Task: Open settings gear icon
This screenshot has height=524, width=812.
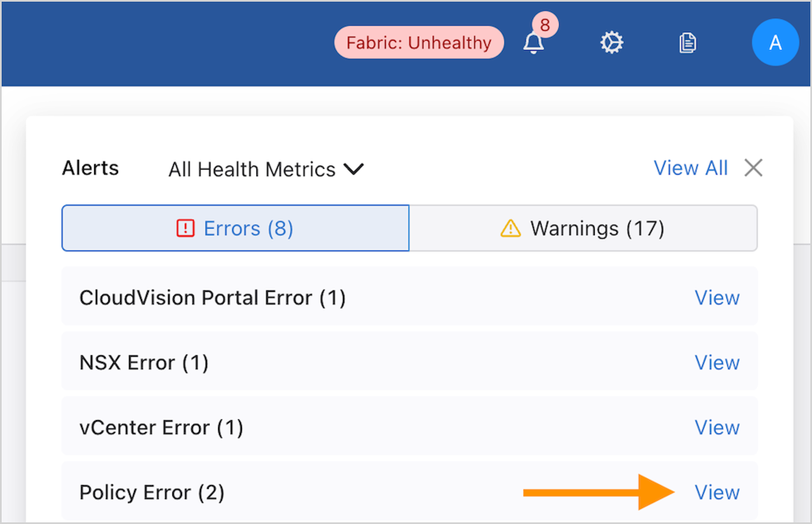Action: point(611,42)
